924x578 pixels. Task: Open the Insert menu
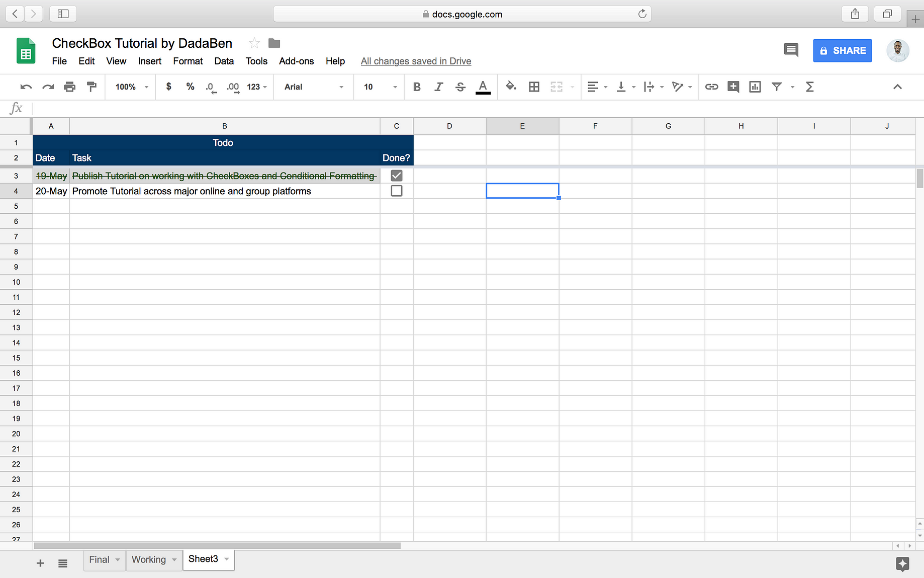150,61
